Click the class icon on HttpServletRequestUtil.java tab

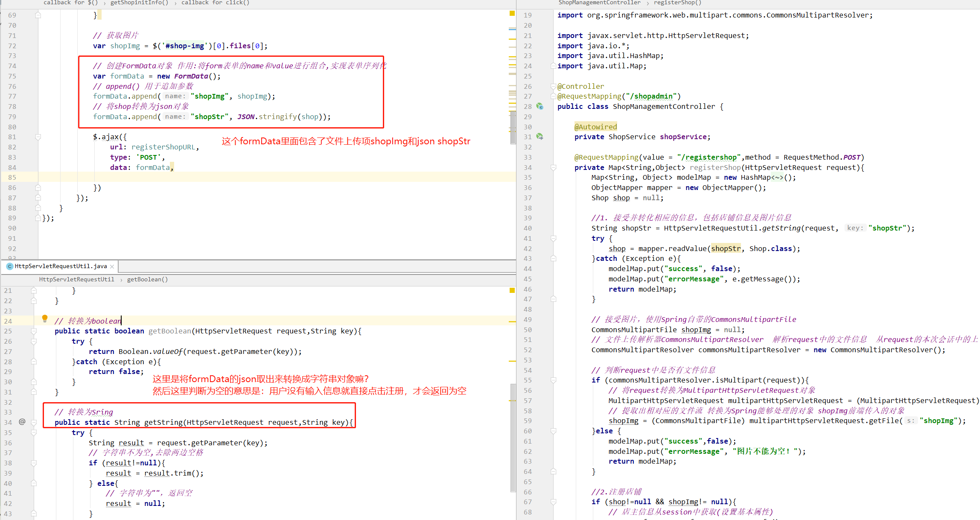pyautogui.click(x=10, y=266)
